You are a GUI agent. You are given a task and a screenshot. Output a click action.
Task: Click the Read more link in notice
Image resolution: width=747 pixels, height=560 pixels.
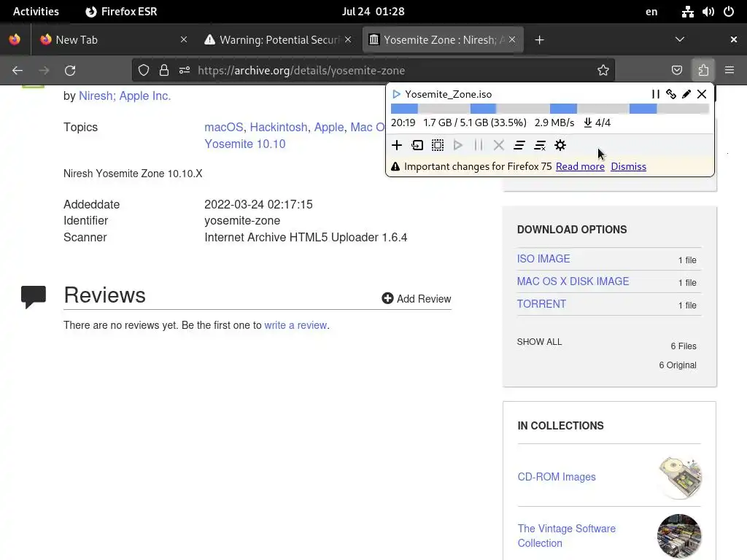click(x=580, y=167)
